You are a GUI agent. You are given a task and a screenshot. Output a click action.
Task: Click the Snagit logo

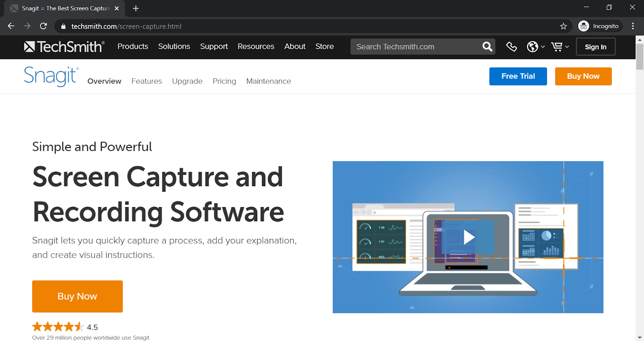click(51, 76)
